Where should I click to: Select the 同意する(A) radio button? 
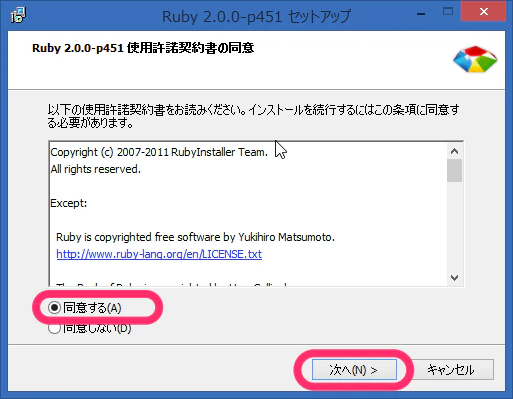54,307
